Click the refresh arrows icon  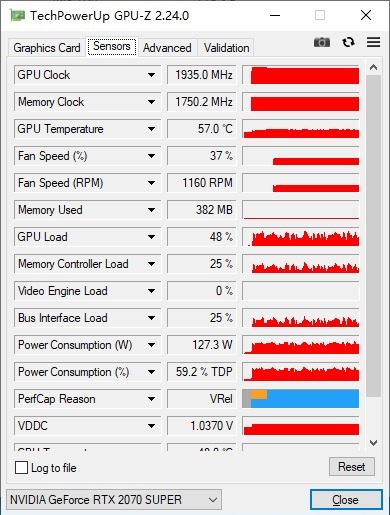coord(348,42)
